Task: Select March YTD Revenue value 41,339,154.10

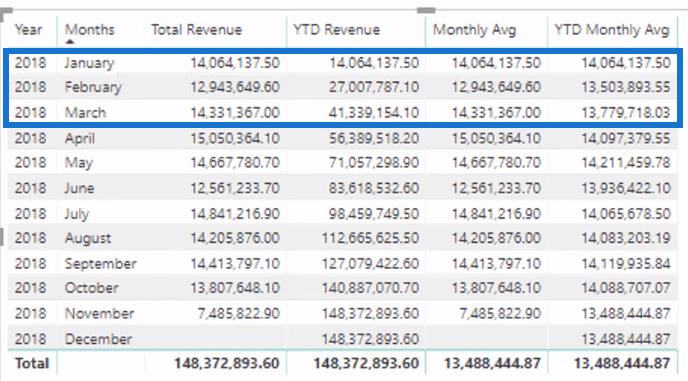Action: point(374,112)
